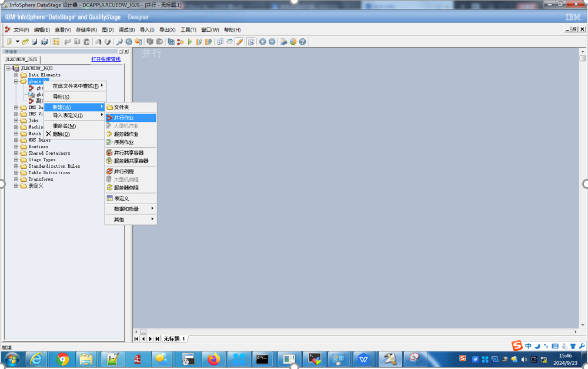Open the 存储库(R) menu

point(86,29)
